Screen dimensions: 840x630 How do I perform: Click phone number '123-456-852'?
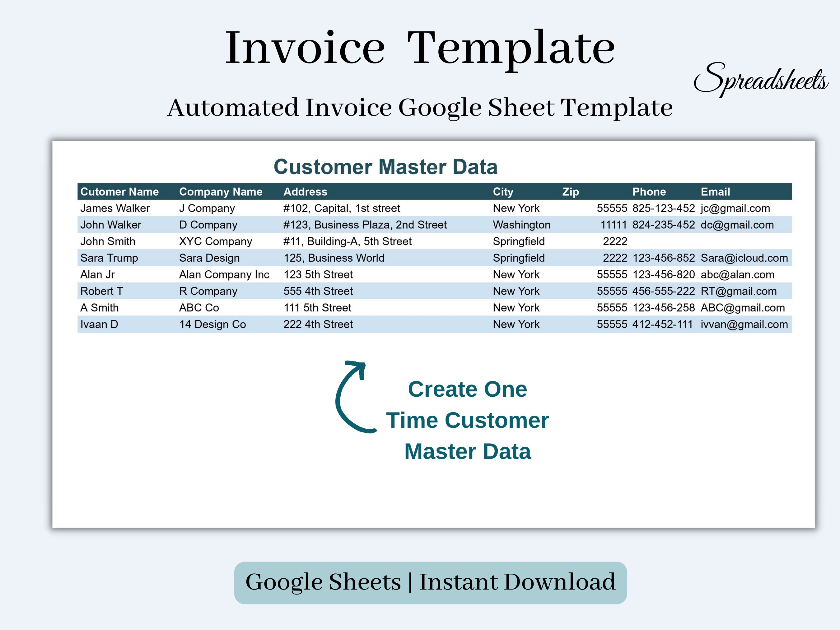pos(663,258)
